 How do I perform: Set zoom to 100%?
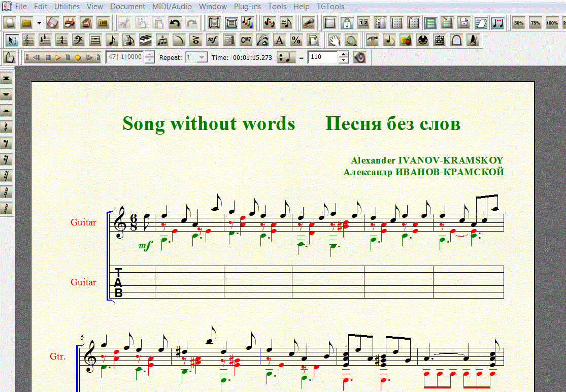tap(552, 23)
